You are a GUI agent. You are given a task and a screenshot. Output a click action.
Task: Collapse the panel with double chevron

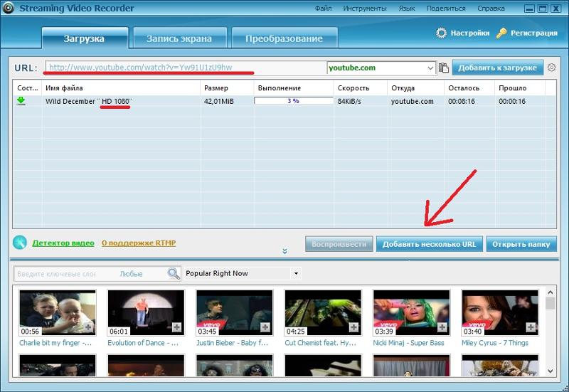(x=285, y=251)
